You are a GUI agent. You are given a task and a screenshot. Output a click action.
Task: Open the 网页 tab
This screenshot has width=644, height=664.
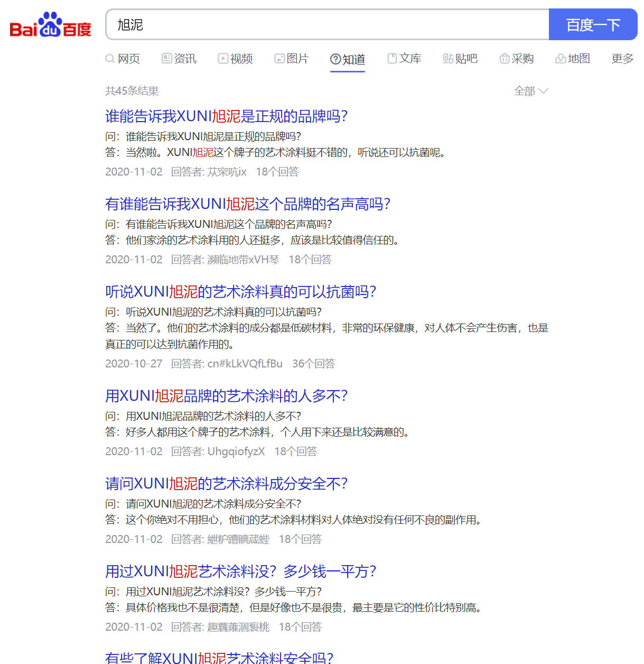tap(123, 59)
